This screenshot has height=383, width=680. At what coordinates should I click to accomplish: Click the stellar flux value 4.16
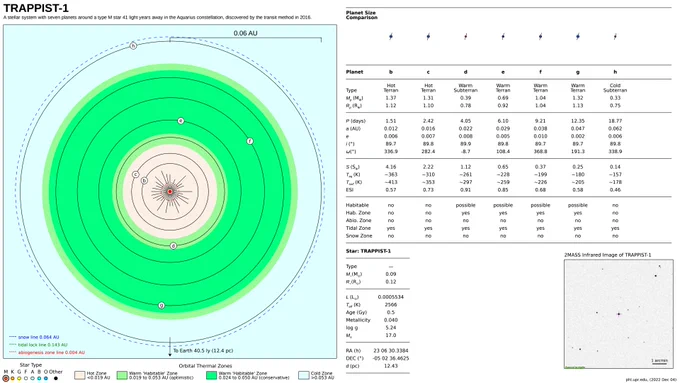pos(391,167)
